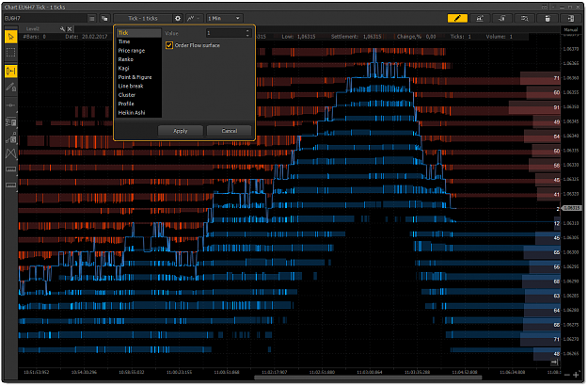Click the Manual scale button
Screen dimensions: 588x386
pos(571,29)
